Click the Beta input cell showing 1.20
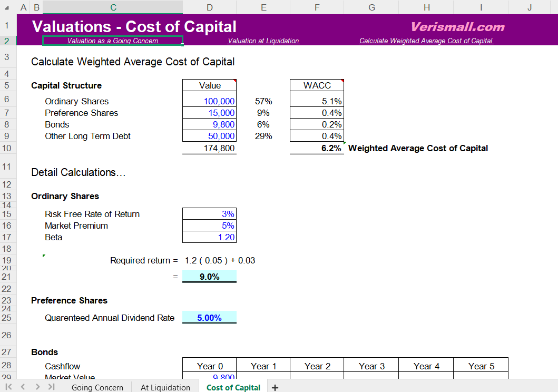The height and width of the screenshot is (392, 558). pos(209,237)
